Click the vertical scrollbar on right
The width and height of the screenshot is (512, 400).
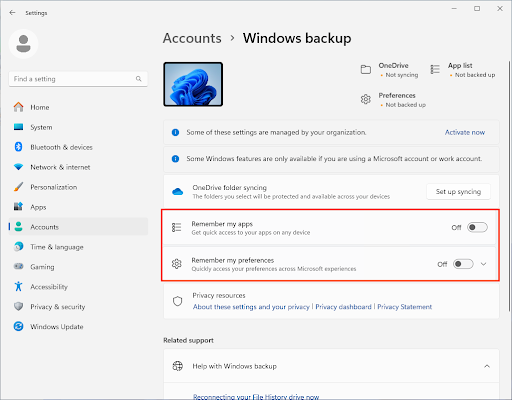[509, 186]
